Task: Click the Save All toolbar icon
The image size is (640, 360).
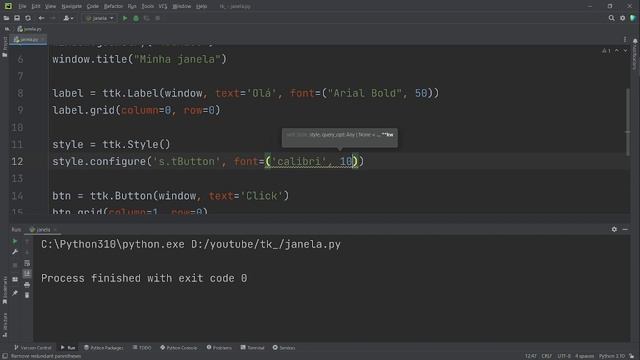Action: [17, 18]
